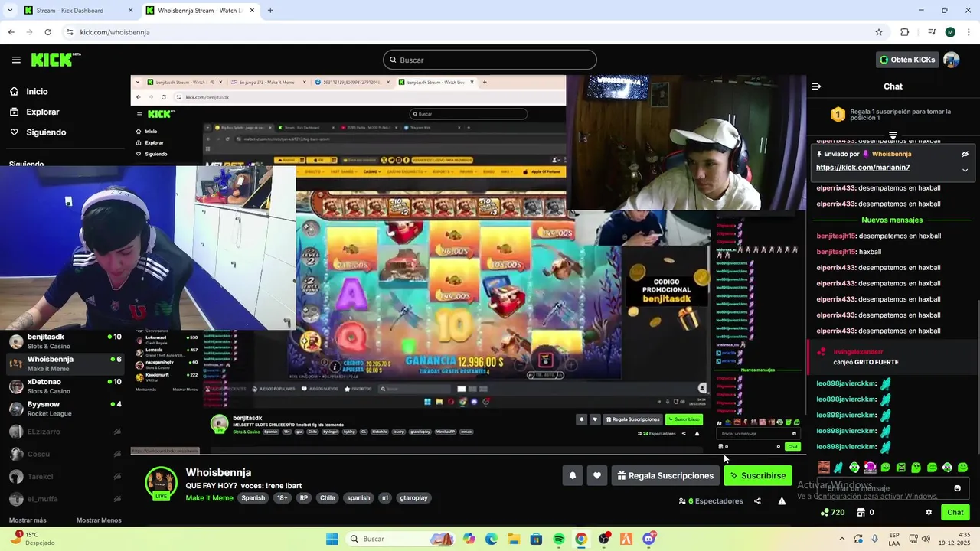Click the RP tag

[304, 497]
